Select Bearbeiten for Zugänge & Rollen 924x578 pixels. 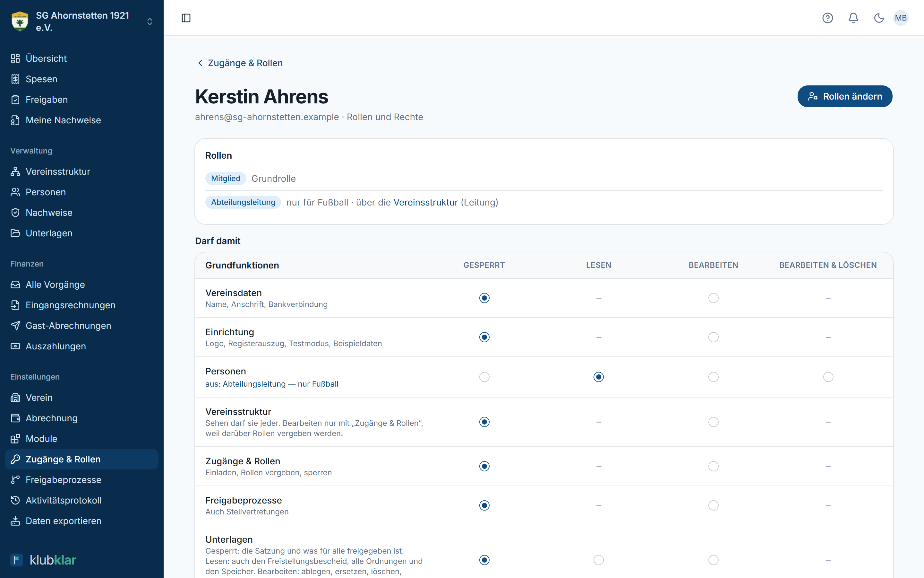713,466
